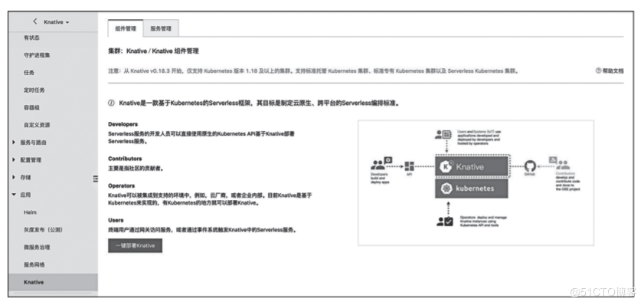Expand the 配置管理 section
Viewport: 644px width, 305px height.
pyautogui.click(x=27, y=160)
